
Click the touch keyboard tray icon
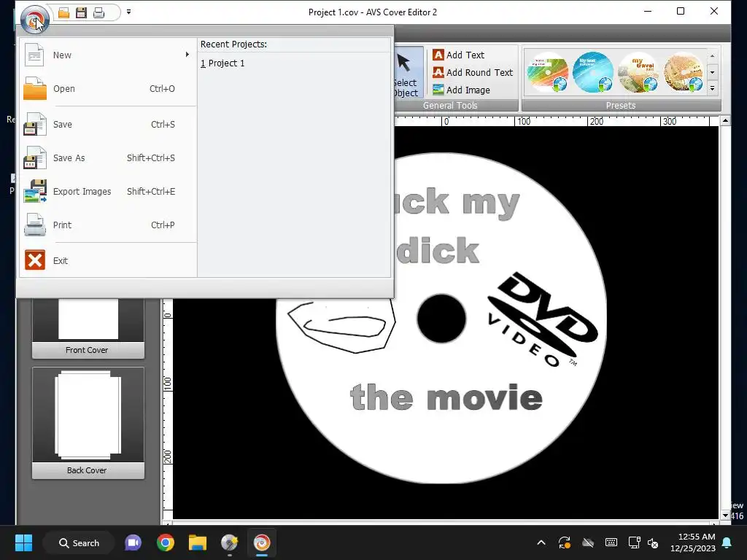pos(611,542)
